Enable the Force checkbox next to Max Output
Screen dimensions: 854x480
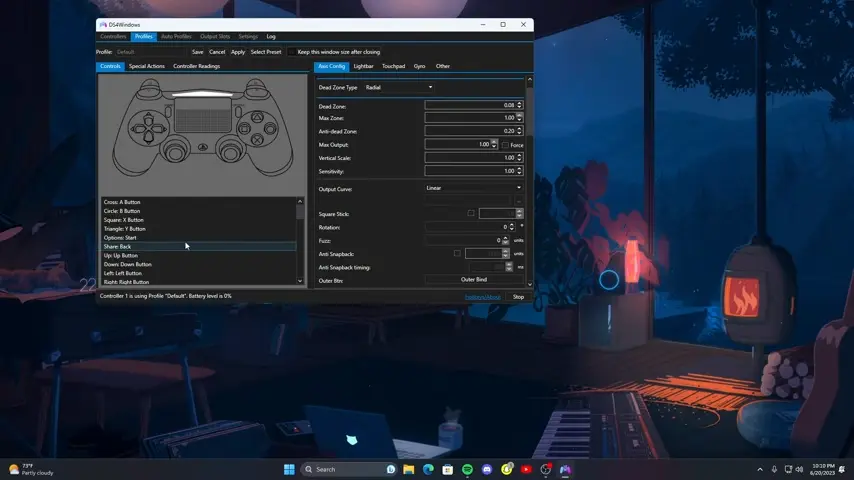505,145
